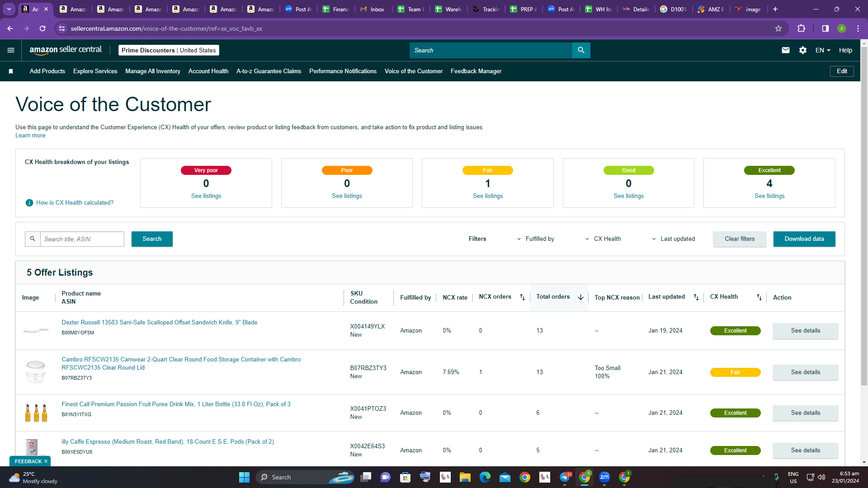Open Account Health page
The height and width of the screenshot is (488, 868).
pos(208,71)
